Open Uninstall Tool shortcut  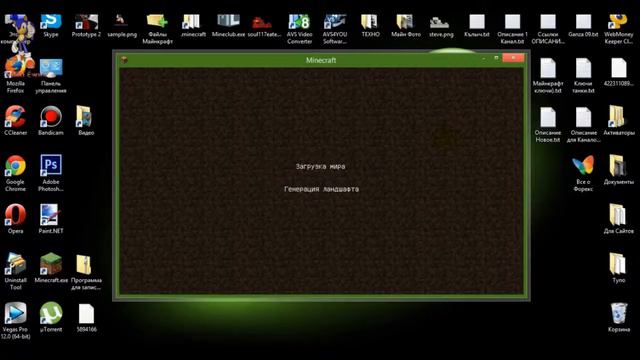(16, 271)
